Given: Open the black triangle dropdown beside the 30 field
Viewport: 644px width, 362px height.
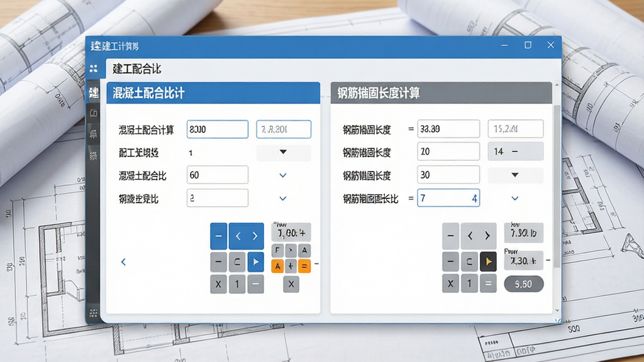Looking at the screenshot, I should click(515, 175).
